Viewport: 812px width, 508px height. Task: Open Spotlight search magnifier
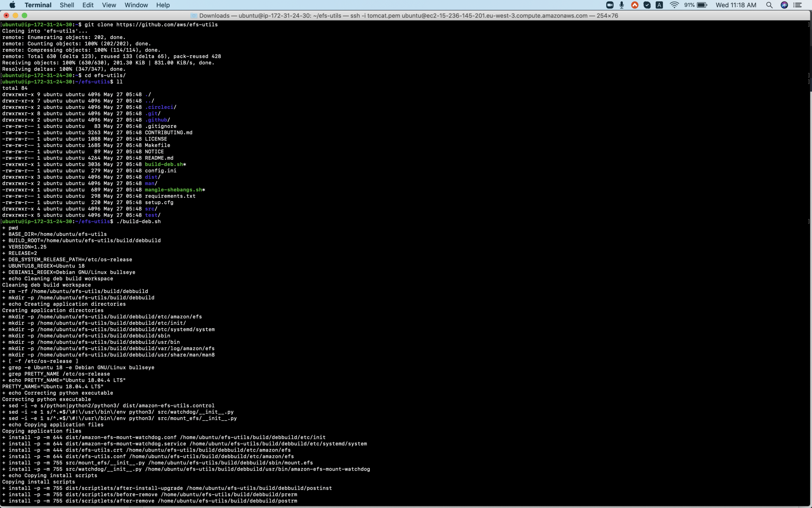(769, 5)
